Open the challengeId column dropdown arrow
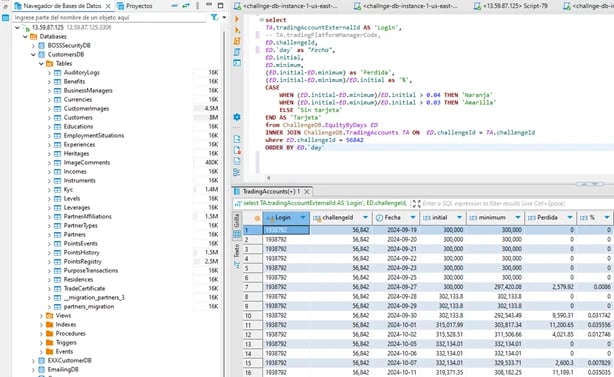Screen dimensions: 614x377 (x=365, y=218)
